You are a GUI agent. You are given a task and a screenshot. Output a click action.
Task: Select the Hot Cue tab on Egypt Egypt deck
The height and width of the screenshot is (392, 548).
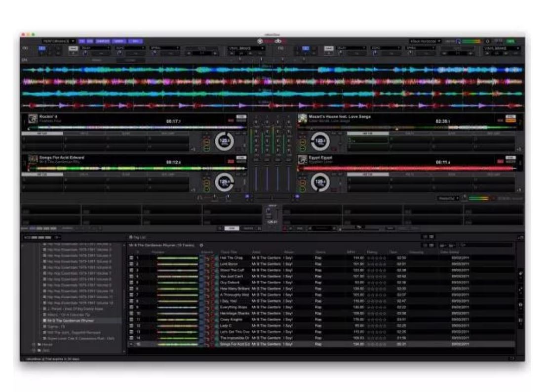[368, 174]
